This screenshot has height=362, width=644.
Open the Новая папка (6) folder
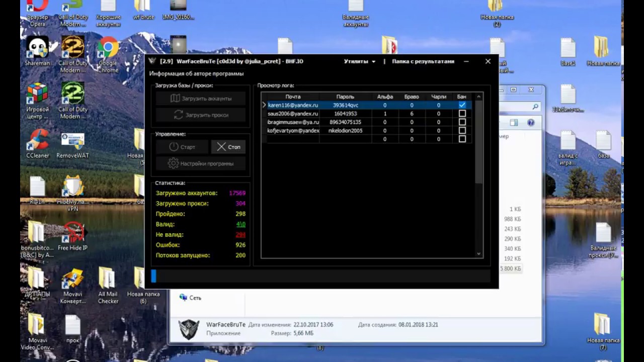coord(143,286)
